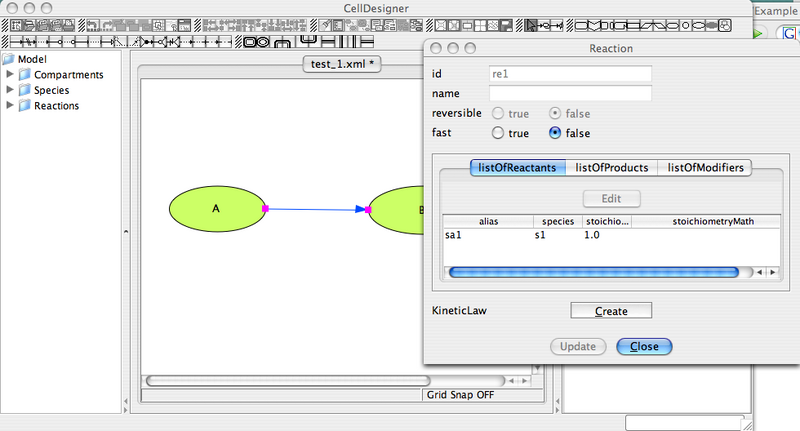
Task: Click the G icon in Example window
Action: pyautogui.click(x=789, y=34)
